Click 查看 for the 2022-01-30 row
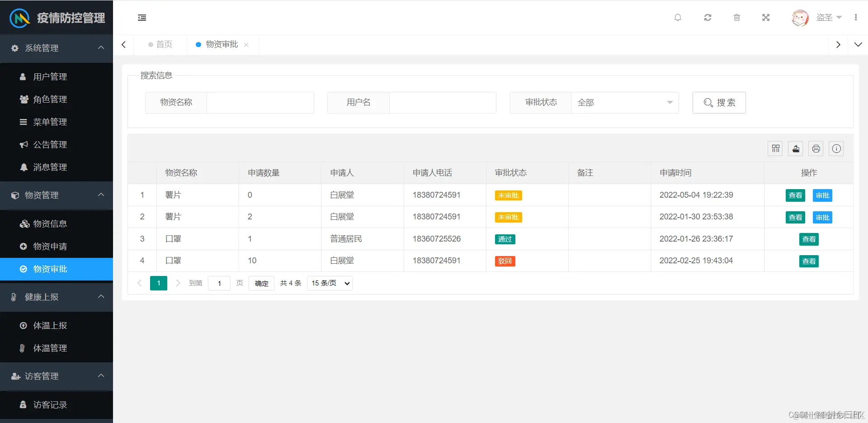 click(795, 218)
